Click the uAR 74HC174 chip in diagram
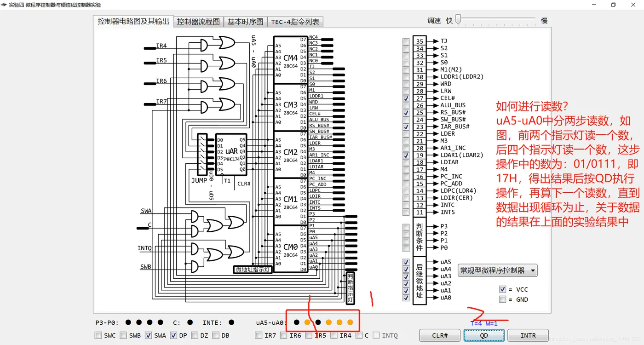 (x=231, y=155)
